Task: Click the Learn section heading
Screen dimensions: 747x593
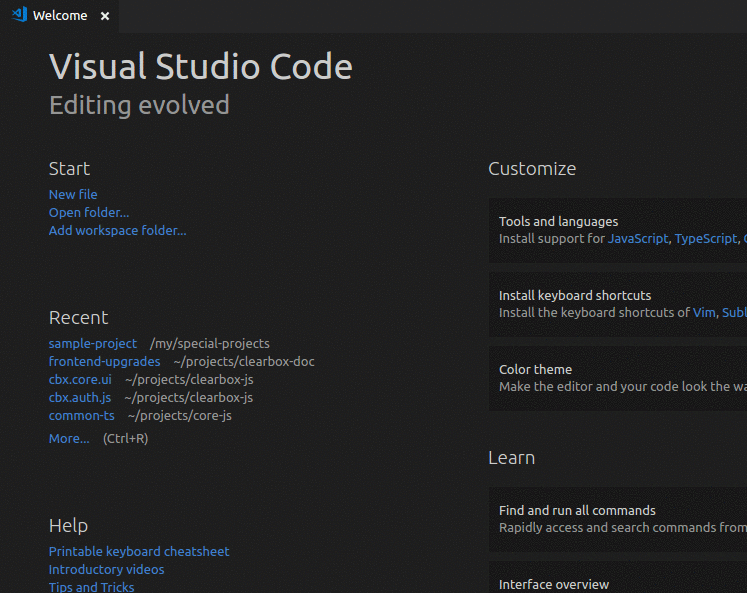Action: [512, 458]
